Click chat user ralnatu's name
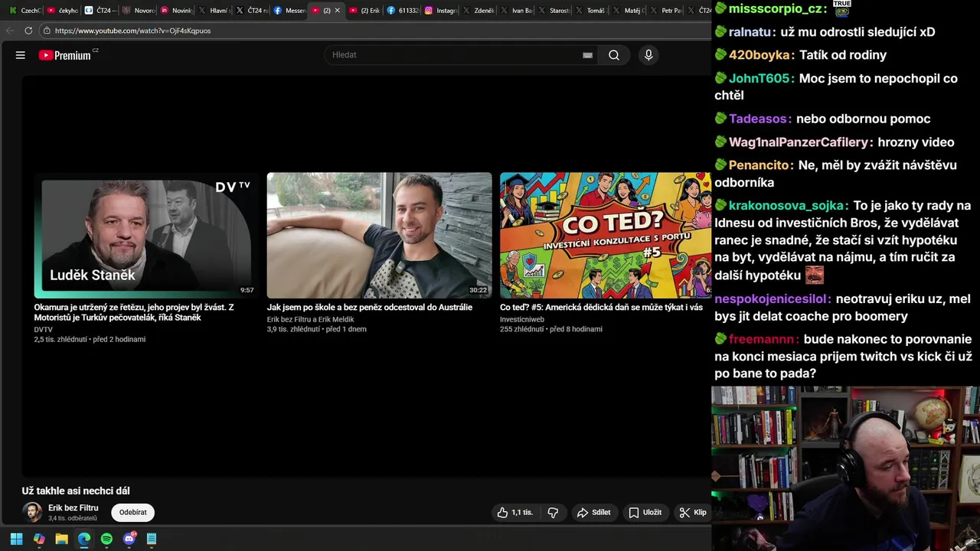Screen dimensions: 980x551 point(750,32)
